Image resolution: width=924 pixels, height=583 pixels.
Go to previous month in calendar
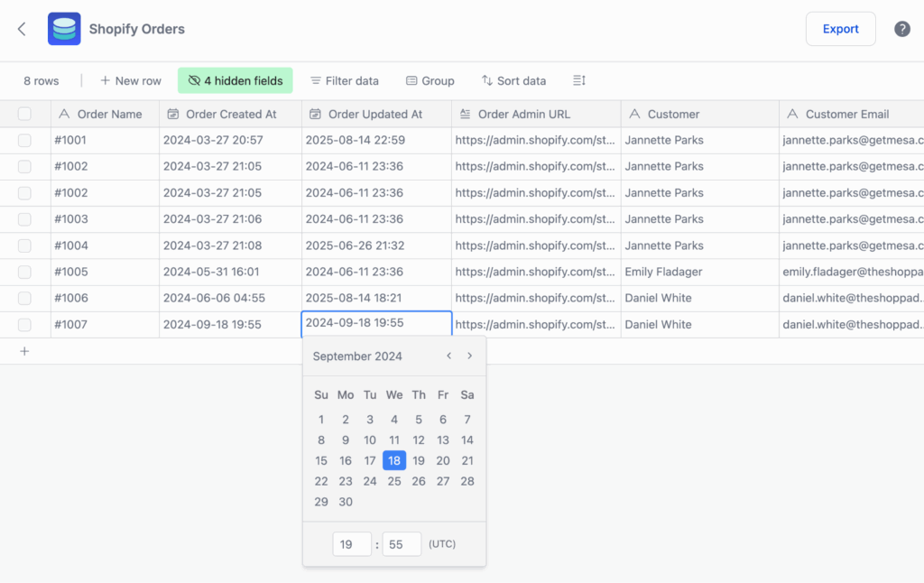[449, 356]
